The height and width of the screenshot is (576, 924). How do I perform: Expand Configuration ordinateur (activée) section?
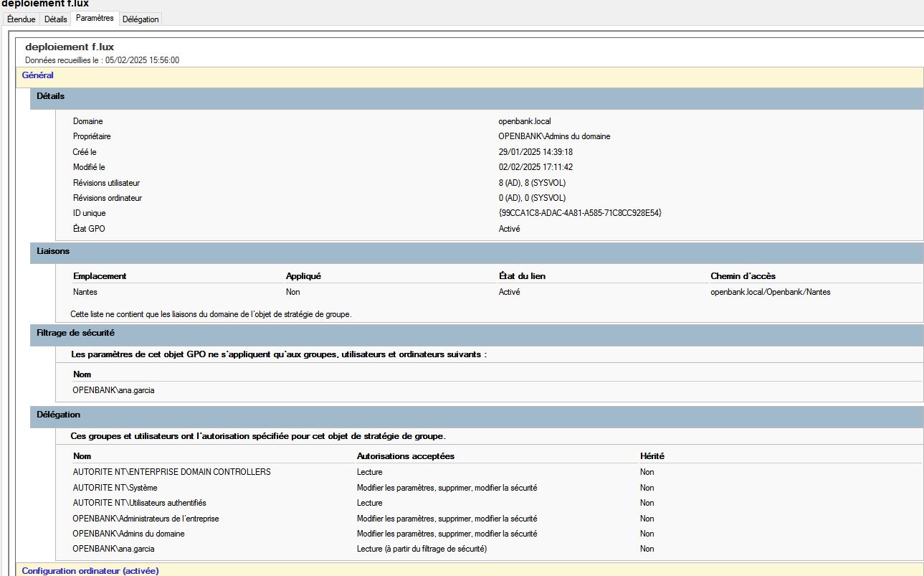(x=90, y=571)
